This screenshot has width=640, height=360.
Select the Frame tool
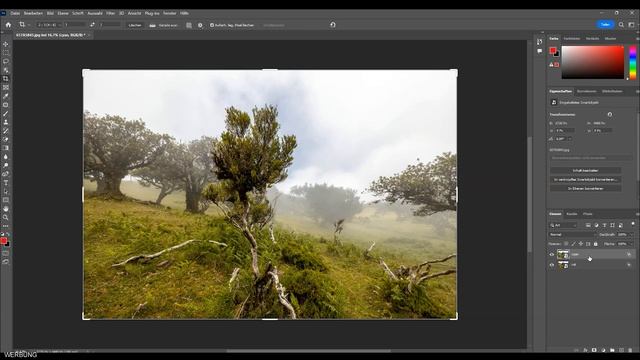click(x=6, y=87)
